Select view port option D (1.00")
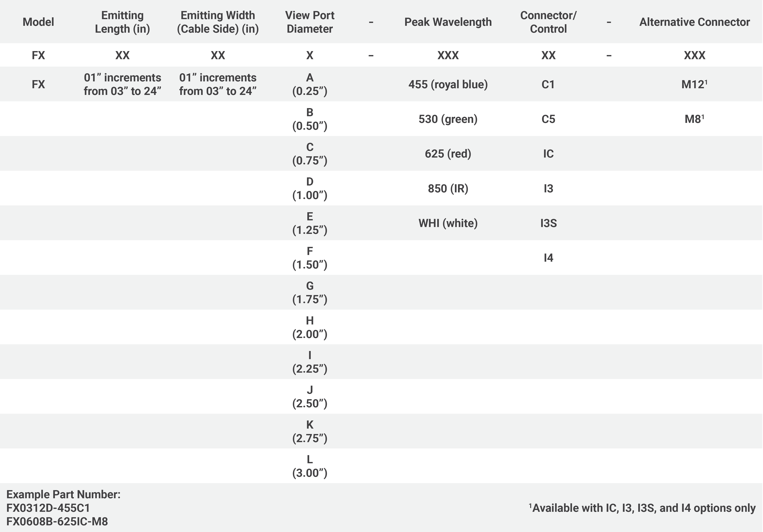The height and width of the screenshot is (532, 763). point(309,188)
